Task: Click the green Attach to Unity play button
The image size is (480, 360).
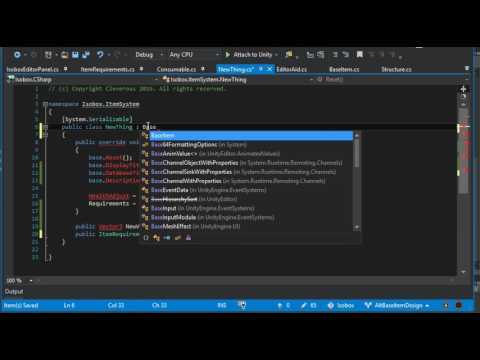Action: click(228, 55)
